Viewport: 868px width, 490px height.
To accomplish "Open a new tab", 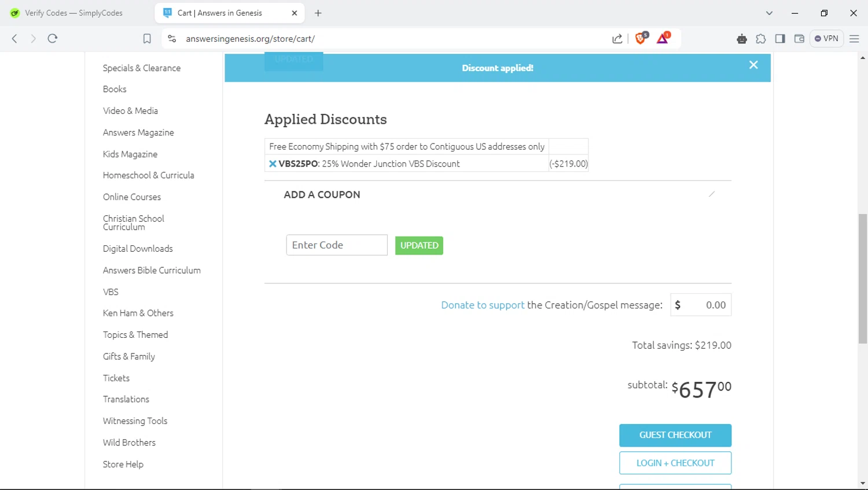I will pos(318,13).
